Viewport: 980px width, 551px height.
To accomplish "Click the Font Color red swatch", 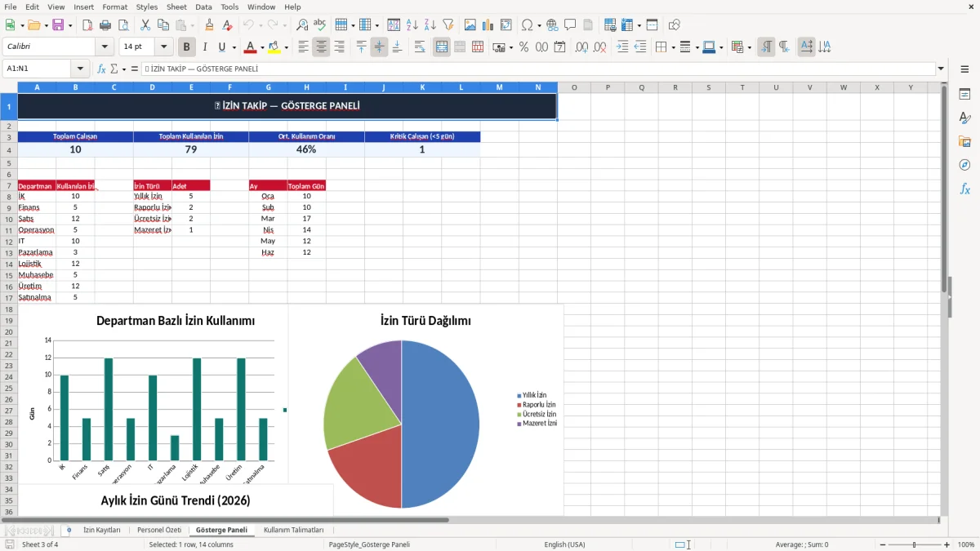I will 252,47.
